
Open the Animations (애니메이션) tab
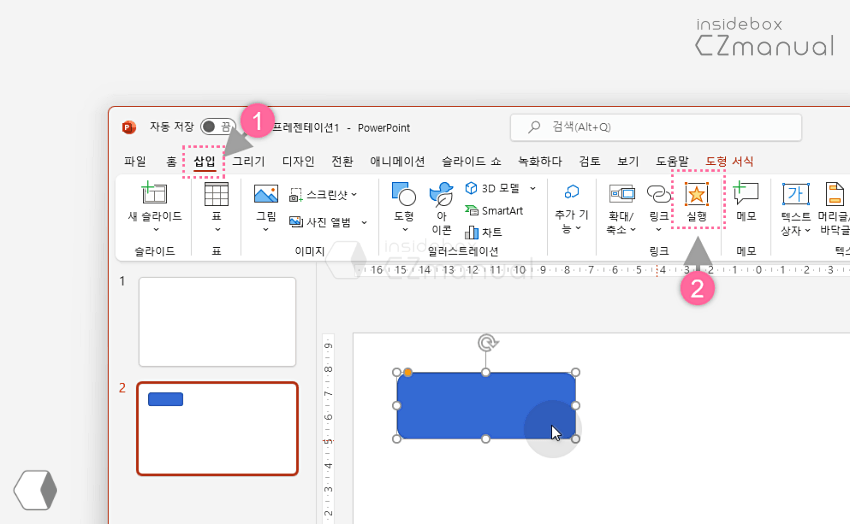[397, 161]
